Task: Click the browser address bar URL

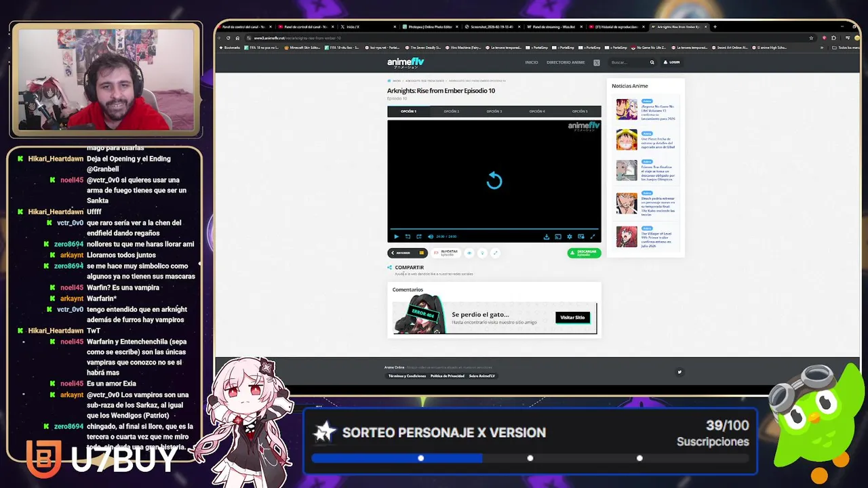Action: 297,38
